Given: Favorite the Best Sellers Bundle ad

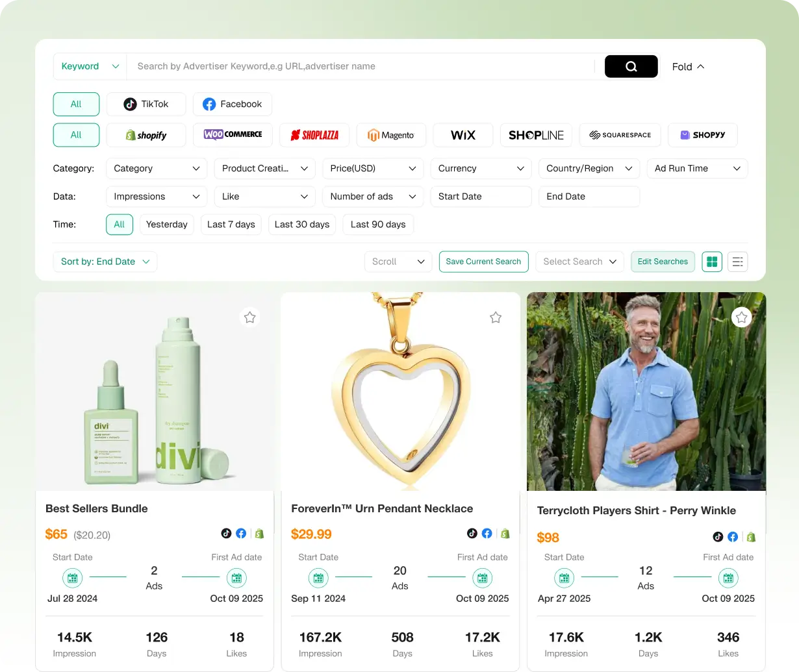Looking at the screenshot, I should pyautogui.click(x=249, y=317).
